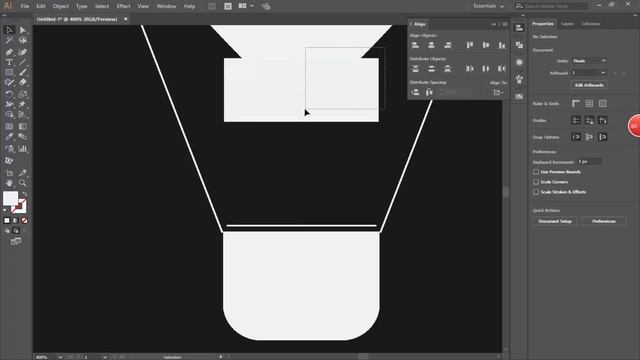Select the Direct Selection tool

pos(23,30)
